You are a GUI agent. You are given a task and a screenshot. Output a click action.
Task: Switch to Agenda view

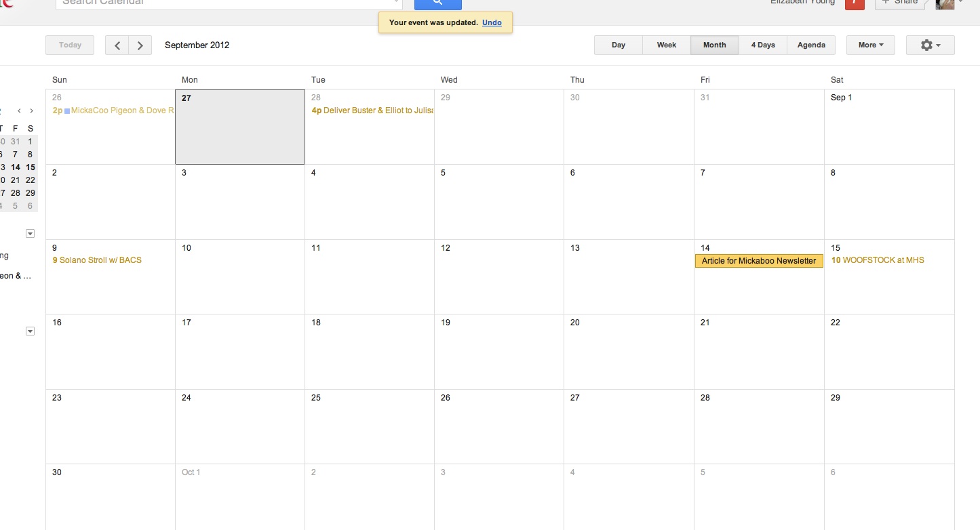(x=811, y=45)
